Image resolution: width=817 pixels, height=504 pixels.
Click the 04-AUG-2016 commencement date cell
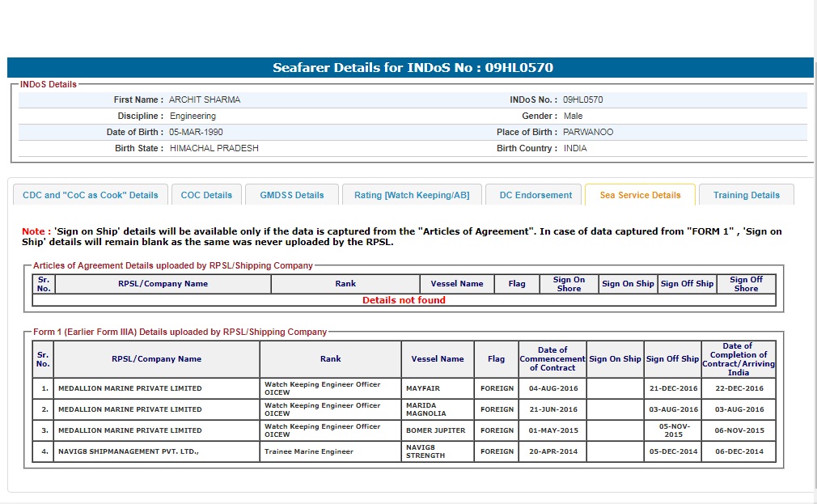pos(552,388)
